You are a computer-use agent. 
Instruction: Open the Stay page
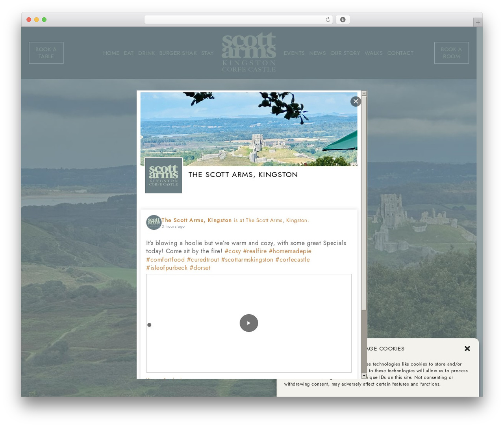208,53
